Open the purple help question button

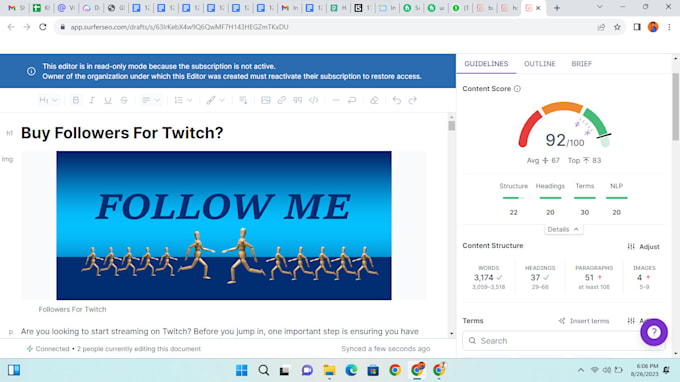(654, 332)
